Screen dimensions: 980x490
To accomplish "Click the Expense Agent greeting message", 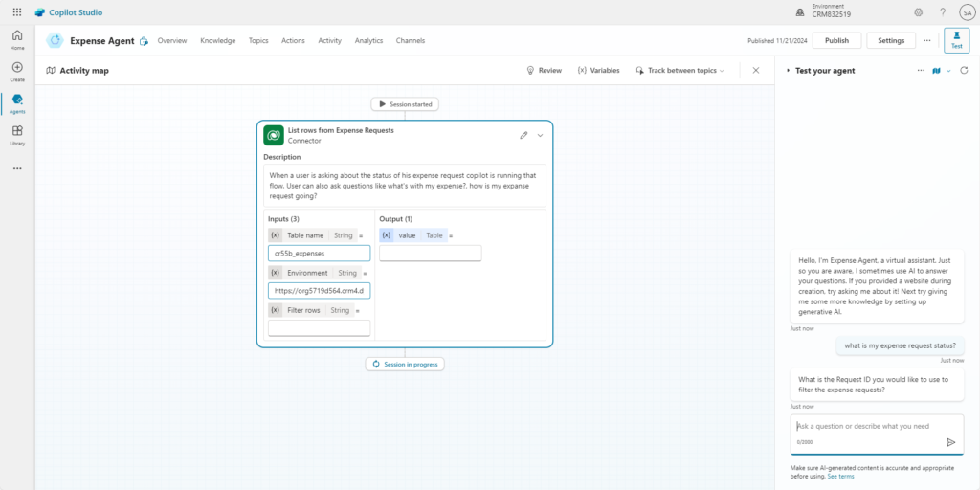I will tap(877, 285).
